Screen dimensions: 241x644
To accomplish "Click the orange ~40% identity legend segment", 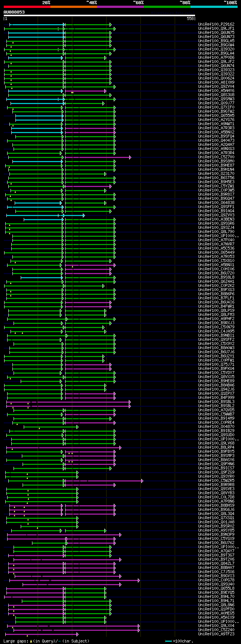I will point(74,6).
